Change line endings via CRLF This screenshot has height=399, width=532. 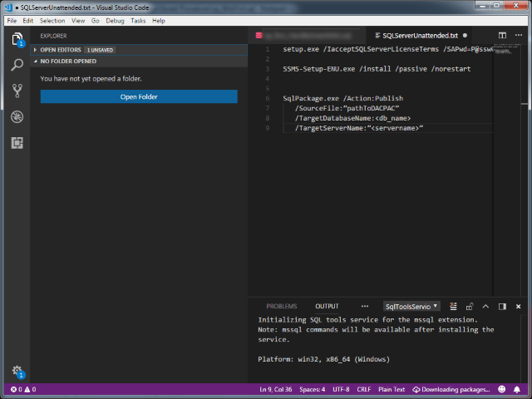coord(364,390)
